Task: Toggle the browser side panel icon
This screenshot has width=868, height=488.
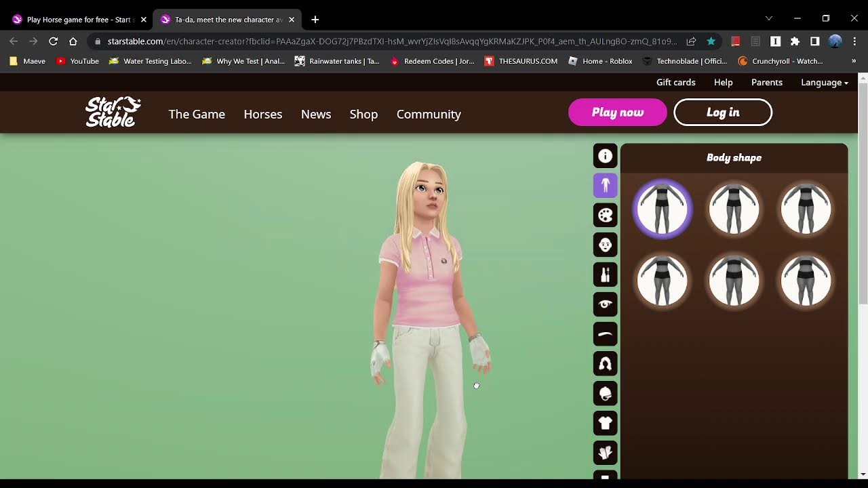Action: [x=815, y=41]
